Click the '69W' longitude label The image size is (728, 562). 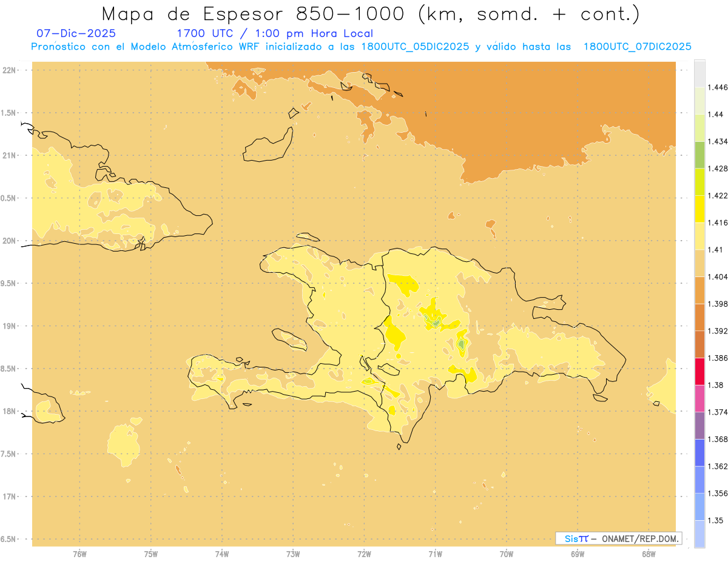(578, 554)
